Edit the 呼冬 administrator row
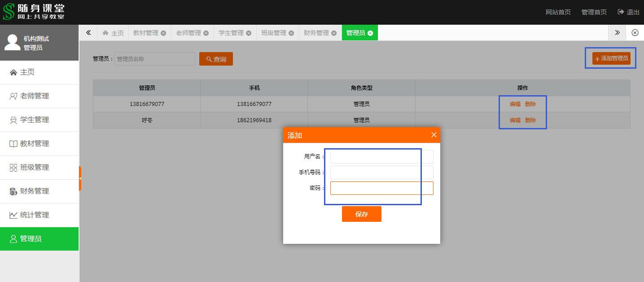 click(515, 120)
